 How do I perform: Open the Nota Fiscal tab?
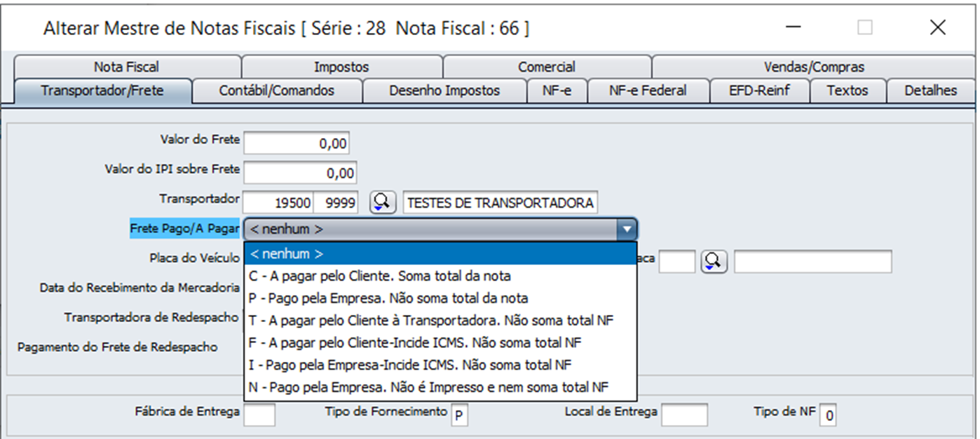(x=126, y=67)
